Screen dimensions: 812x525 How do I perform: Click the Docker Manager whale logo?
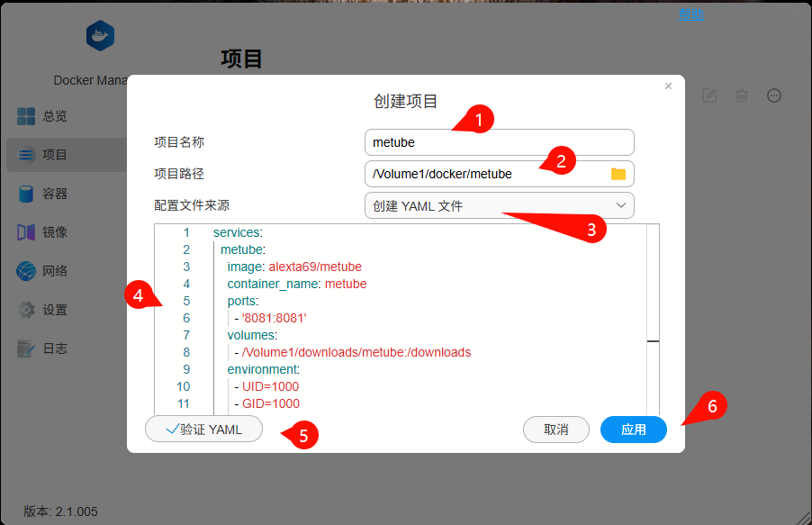pyautogui.click(x=100, y=36)
